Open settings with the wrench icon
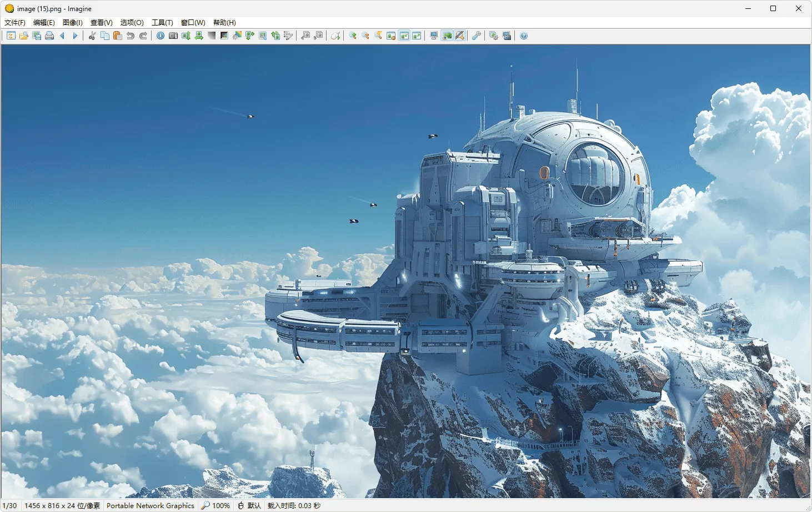The height and width of the screenshot is (512, 812). 477,36
